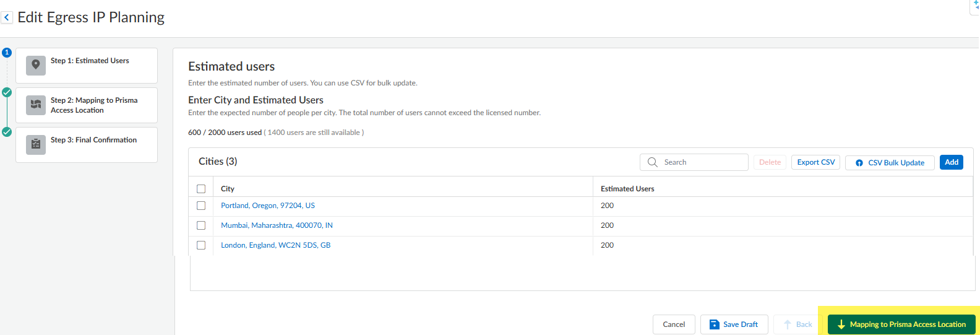Tick the London, England row checkbox
The height and width of the screenshot is (335, 980).
coord(201,245)
